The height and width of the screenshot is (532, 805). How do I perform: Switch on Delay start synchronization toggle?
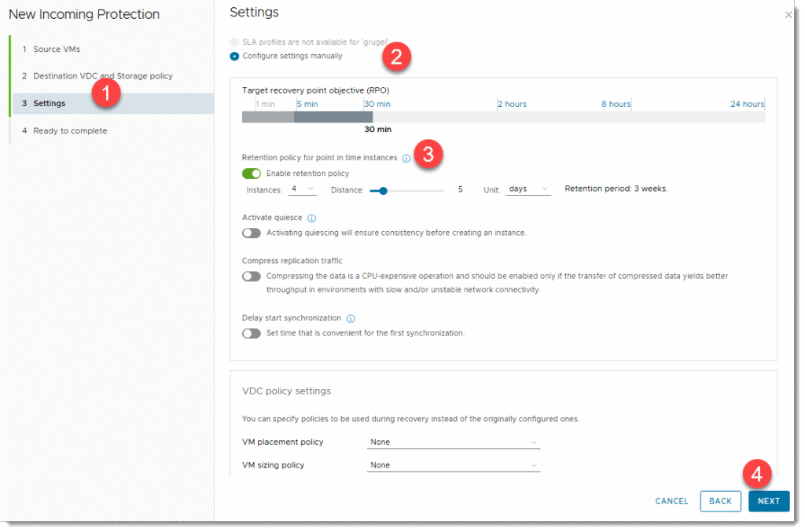252,333
